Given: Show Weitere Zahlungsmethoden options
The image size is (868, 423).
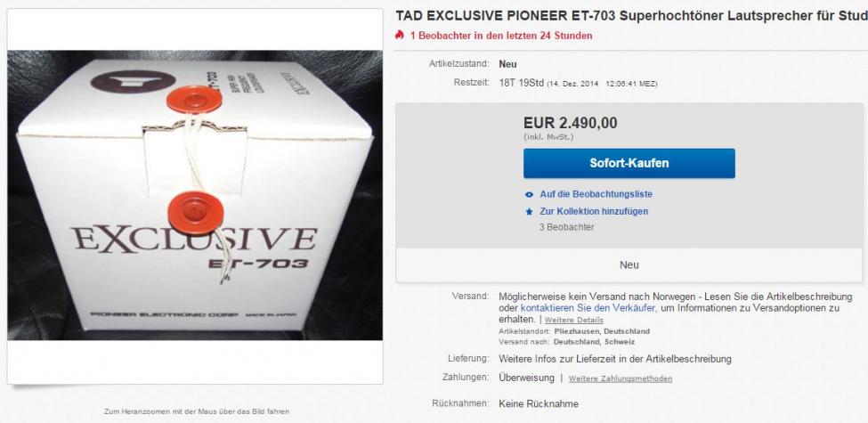Looking at the screenshot, I should coord(620,378).
